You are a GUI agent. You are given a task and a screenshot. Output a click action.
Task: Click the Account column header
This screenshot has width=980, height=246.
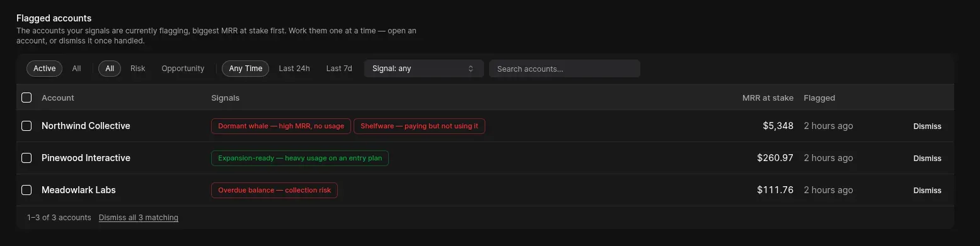pos(58,98)
